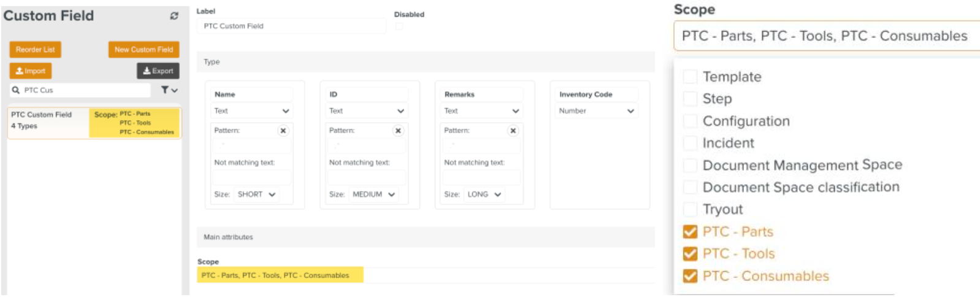Toggle the Disabled checkbox

pyautogui.click(x=399, y=26)
